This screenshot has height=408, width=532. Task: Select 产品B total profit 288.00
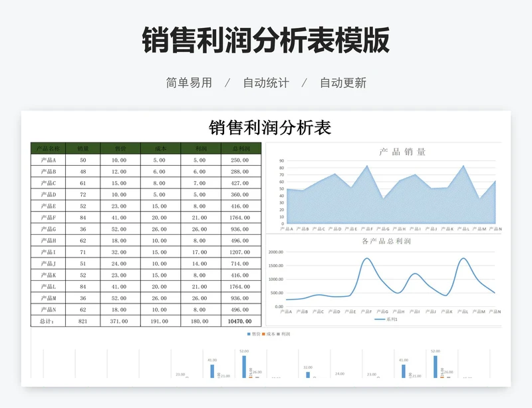tap(241, 172)
